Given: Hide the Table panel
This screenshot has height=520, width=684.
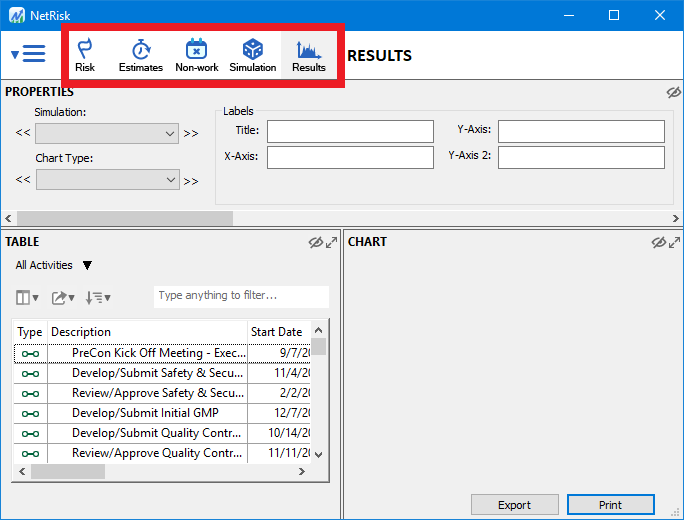Looking at the screenshot, I should (316, 242).
